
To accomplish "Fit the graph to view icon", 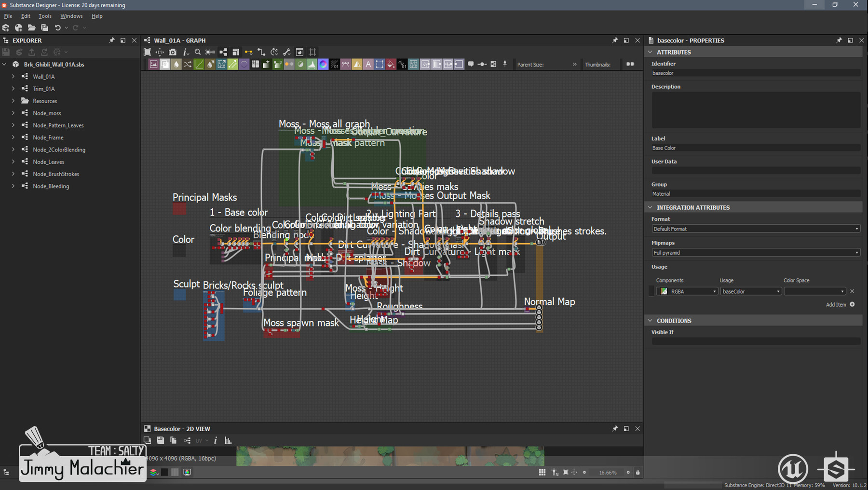I will click(148, 52).
